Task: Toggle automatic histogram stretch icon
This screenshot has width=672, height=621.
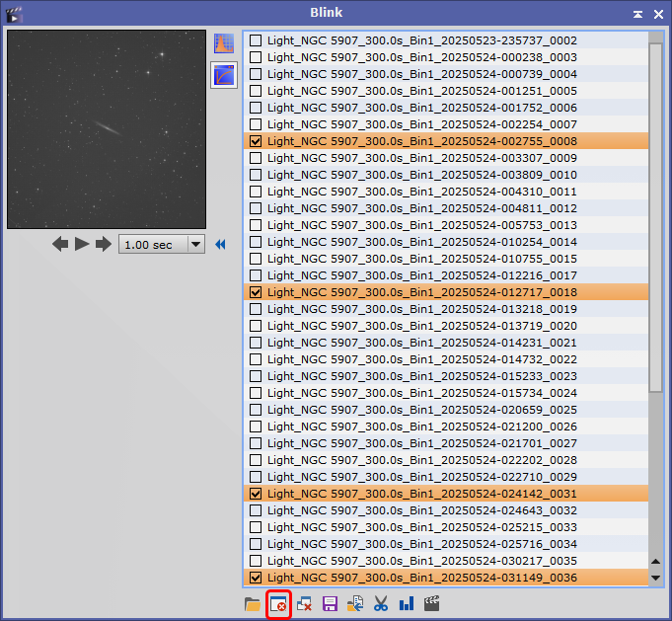Action: (224, 42)
